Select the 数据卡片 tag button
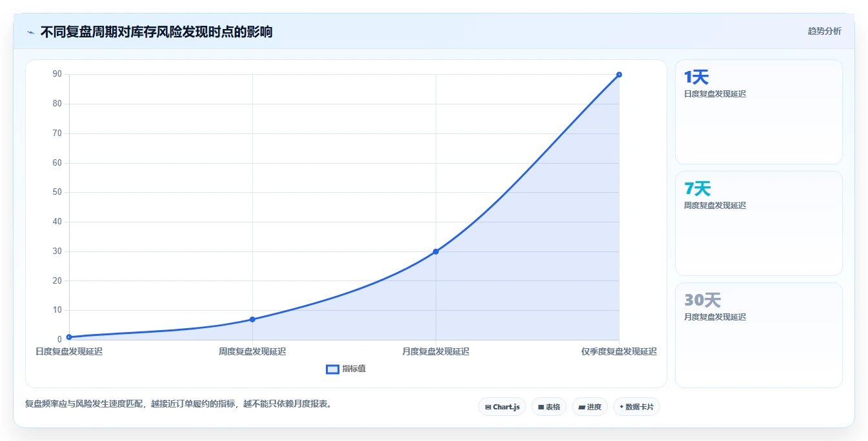868x441 pixels. click(636, 407)
